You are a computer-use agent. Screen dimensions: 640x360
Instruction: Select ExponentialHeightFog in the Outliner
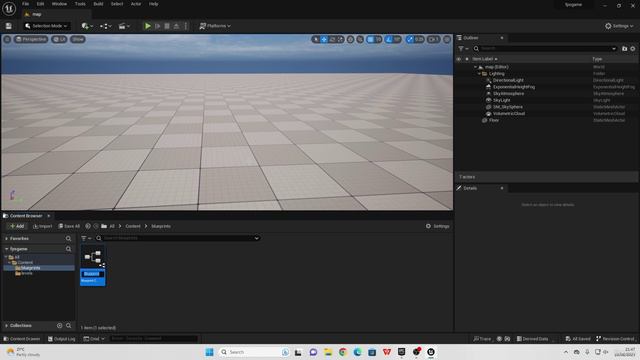[514, 87]
